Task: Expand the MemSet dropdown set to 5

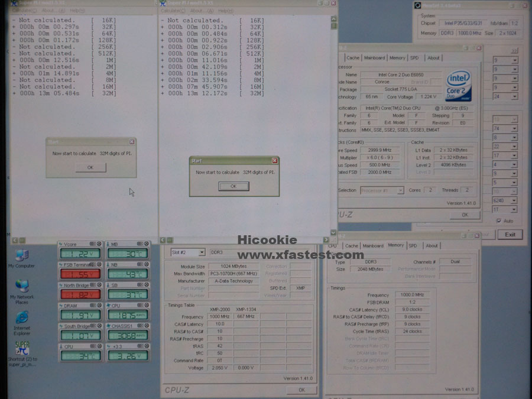Action: [515, 183]
